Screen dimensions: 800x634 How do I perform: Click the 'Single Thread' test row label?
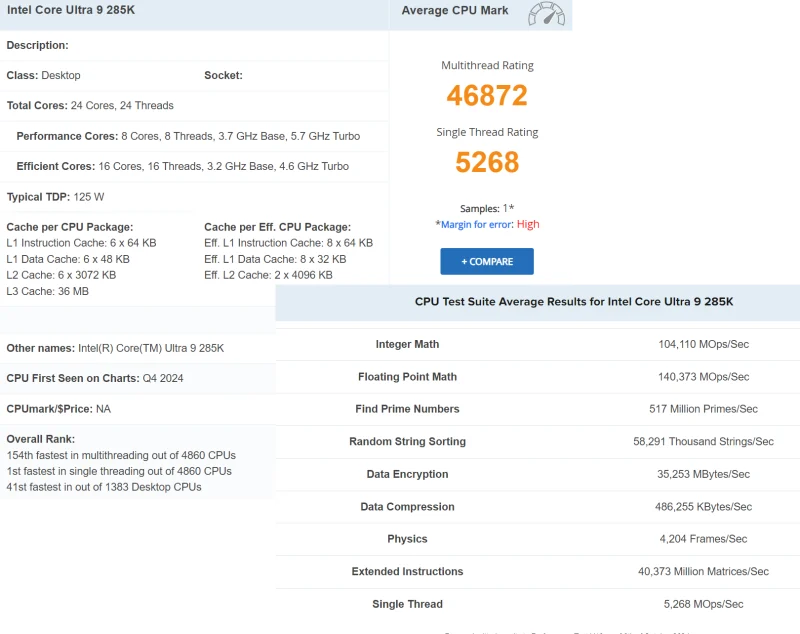pos(407,604)
